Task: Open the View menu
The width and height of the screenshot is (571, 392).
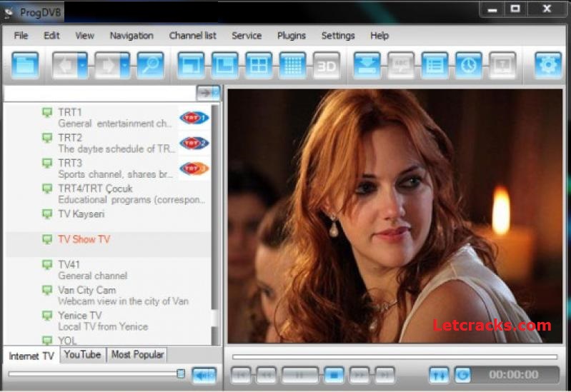Action: tap(85, 36)
